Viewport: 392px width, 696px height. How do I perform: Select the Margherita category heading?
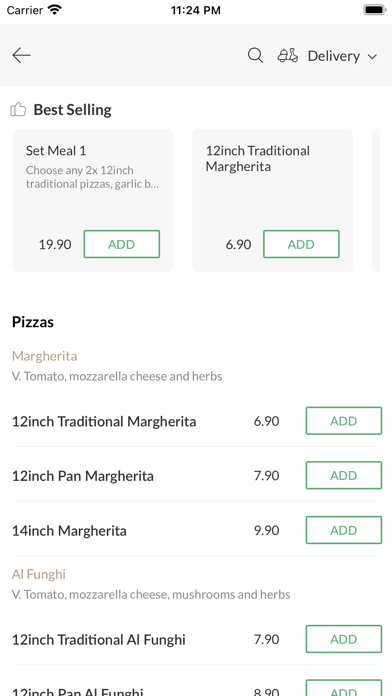click(x=44, y=356)
